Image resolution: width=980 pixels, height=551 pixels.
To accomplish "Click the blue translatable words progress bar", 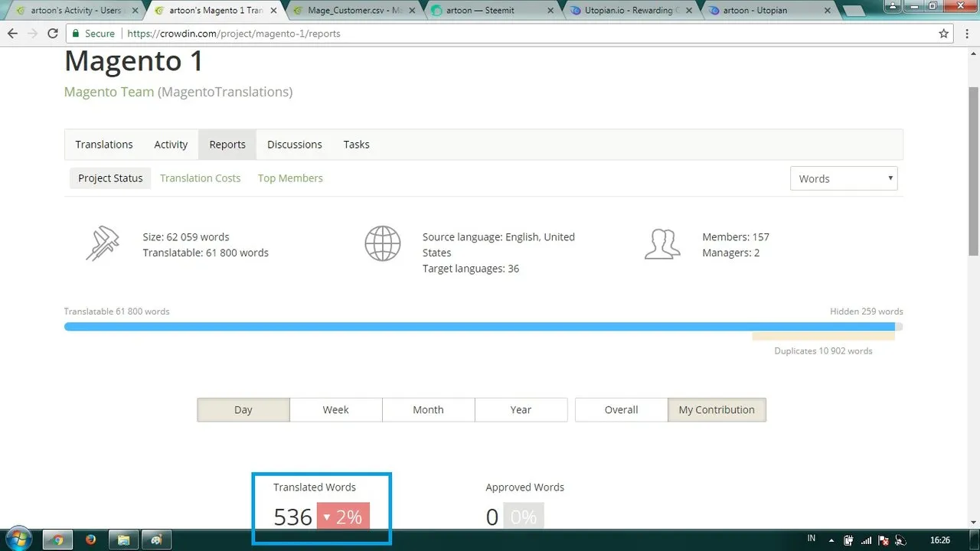I will coord(479,327).
